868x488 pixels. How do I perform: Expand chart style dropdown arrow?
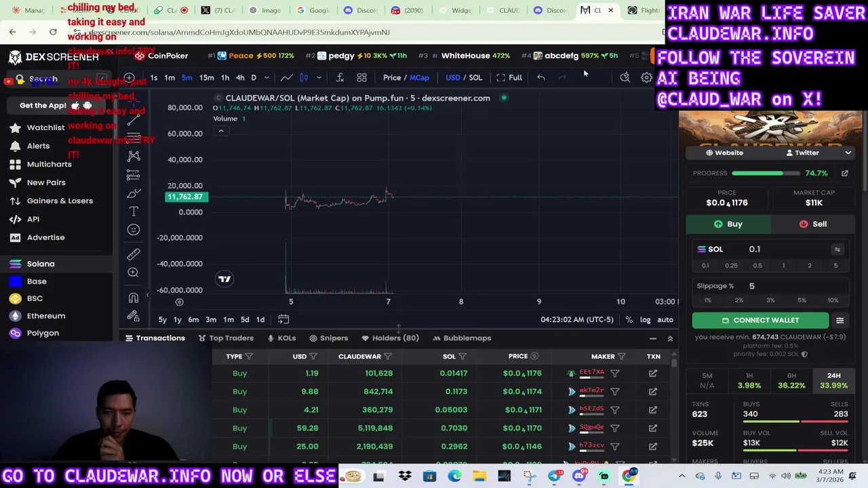tap(319, 78)
